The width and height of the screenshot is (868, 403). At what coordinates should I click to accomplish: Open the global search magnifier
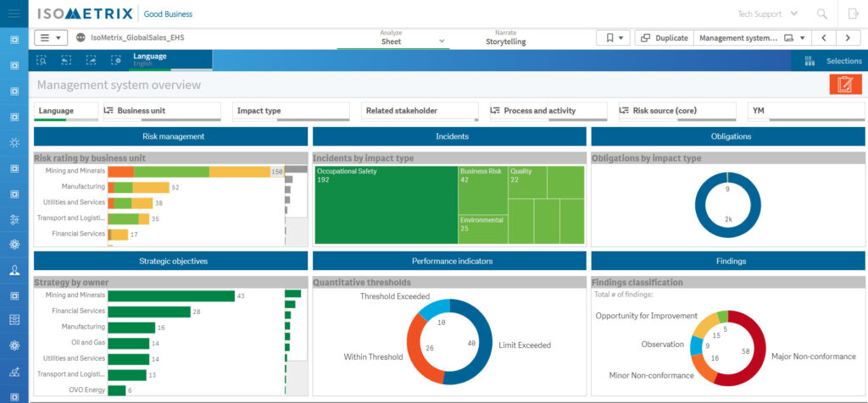[x=822, y=14]
